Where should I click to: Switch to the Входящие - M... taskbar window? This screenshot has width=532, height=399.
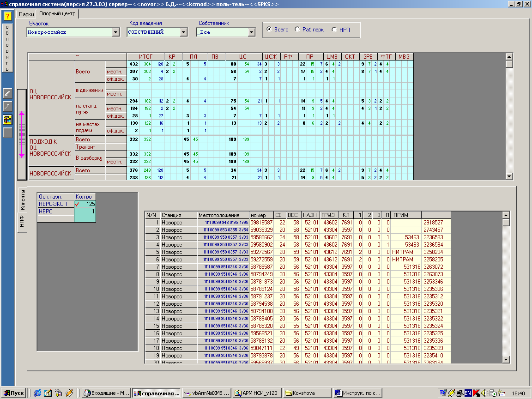coord(107,393)
